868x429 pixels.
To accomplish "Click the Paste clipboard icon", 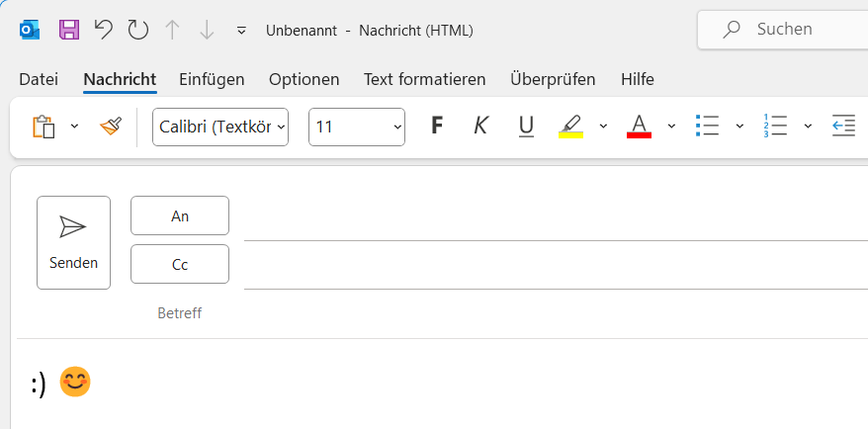I will (43, 127).
